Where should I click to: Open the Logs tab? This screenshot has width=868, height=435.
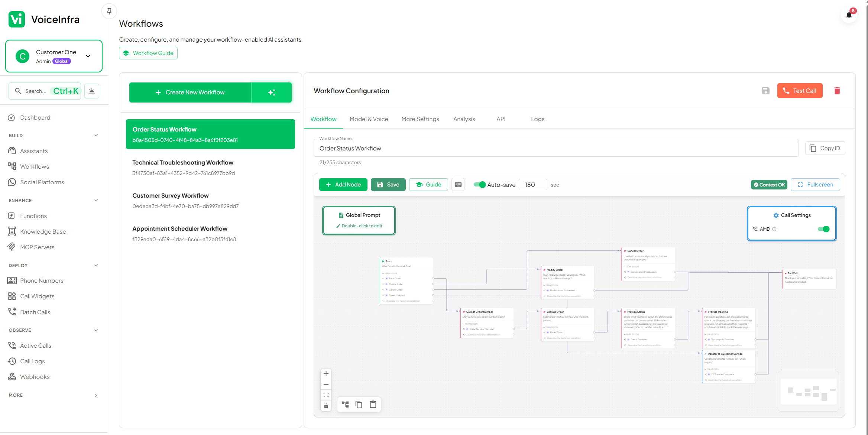pyautogui.click(x=538, y=119)
